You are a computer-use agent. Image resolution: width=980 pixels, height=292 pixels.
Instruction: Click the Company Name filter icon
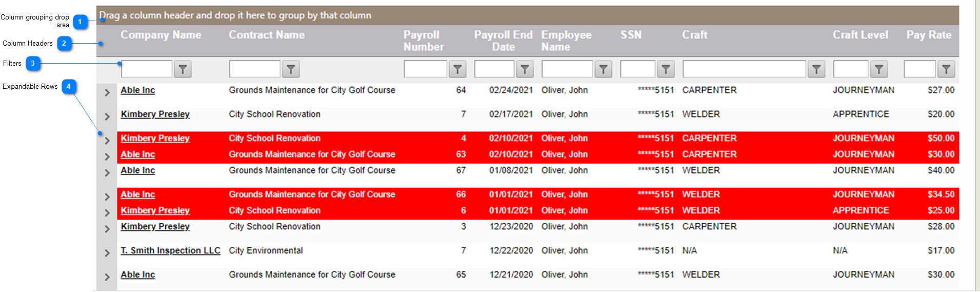click(x=183, y=69)
